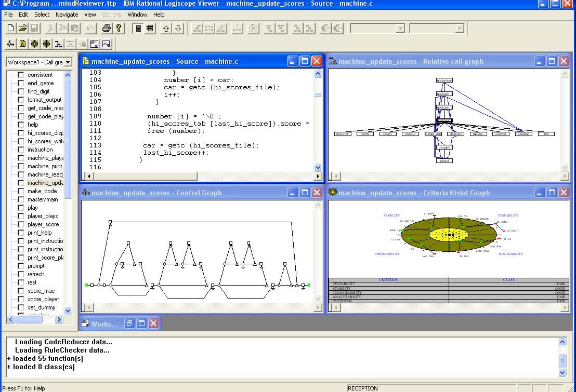Click the Print toolbar icon

point(107,28)
